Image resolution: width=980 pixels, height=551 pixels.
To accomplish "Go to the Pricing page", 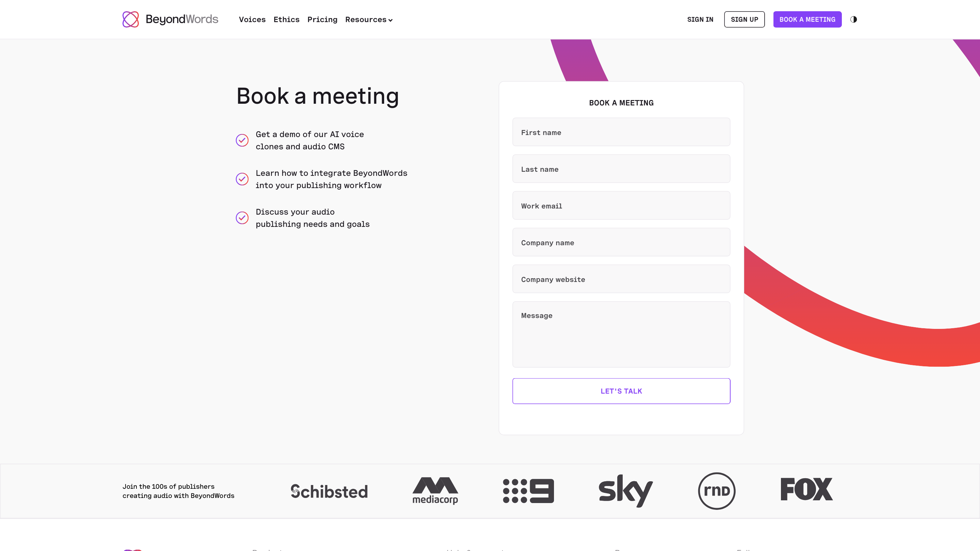I will click(x=322, y=20).
